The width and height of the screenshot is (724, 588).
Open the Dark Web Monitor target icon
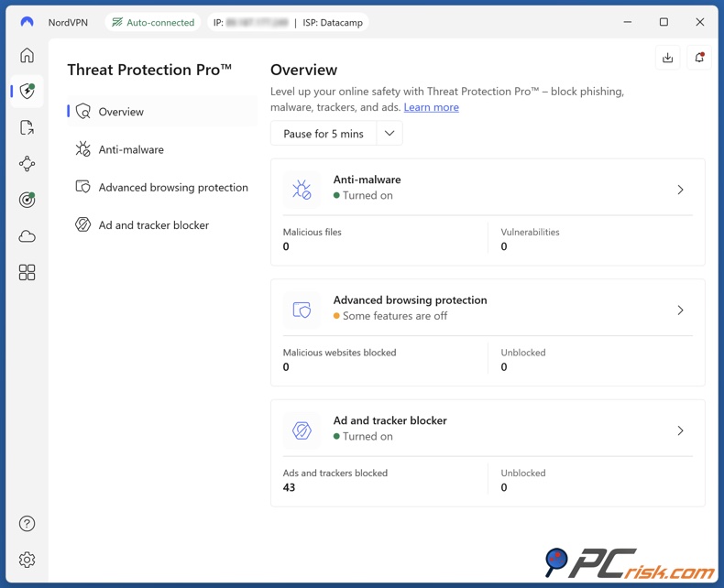pos(27,200)
